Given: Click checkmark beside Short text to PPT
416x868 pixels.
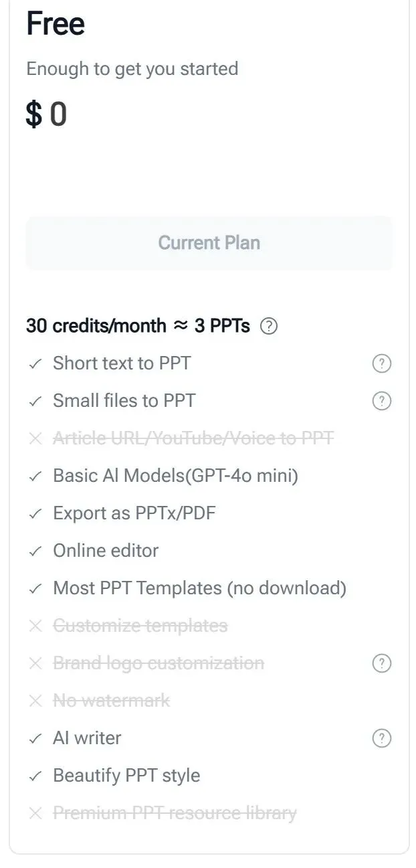Looking at the screenshot, I should coord(35,364).
